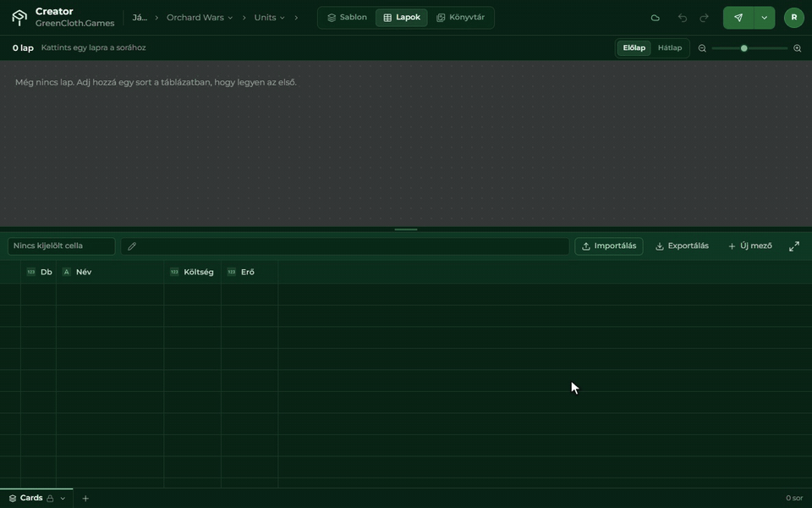Zoom in with the magnifier plus icon

(798, 48)
